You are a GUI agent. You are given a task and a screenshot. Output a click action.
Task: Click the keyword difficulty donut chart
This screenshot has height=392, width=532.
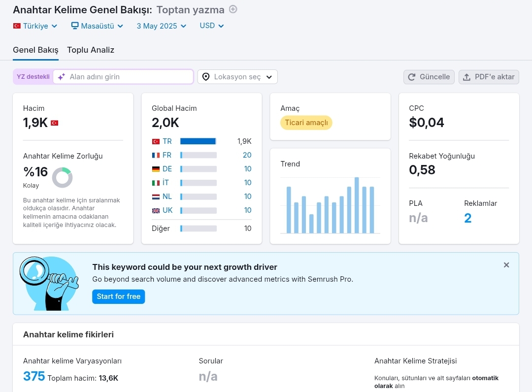[x=63, y=177]
